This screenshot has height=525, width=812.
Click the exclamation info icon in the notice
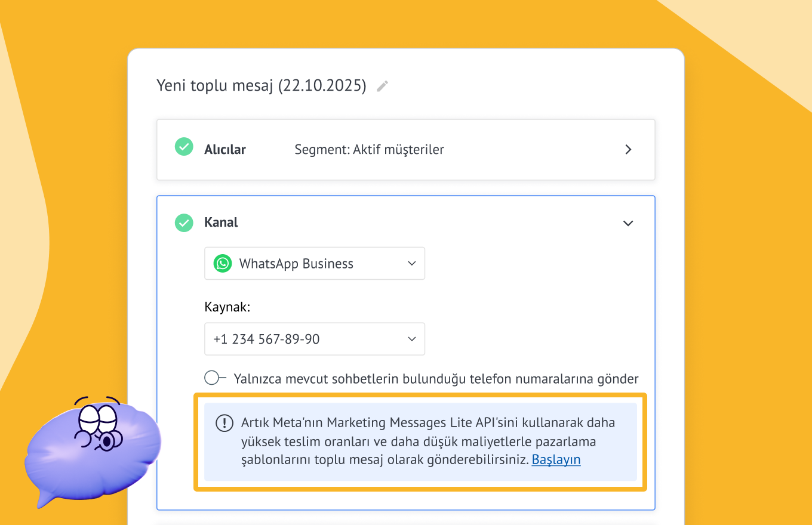pyautogui.click(x=224, y=424)
